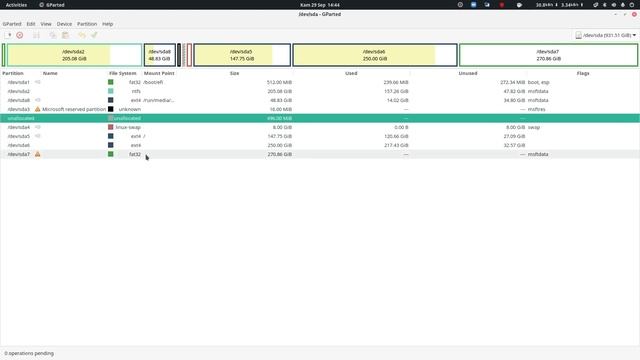Click the key icon next to /dev/sda8
Image resolution: width=640 pixels, height=360 pixels.
38,100
